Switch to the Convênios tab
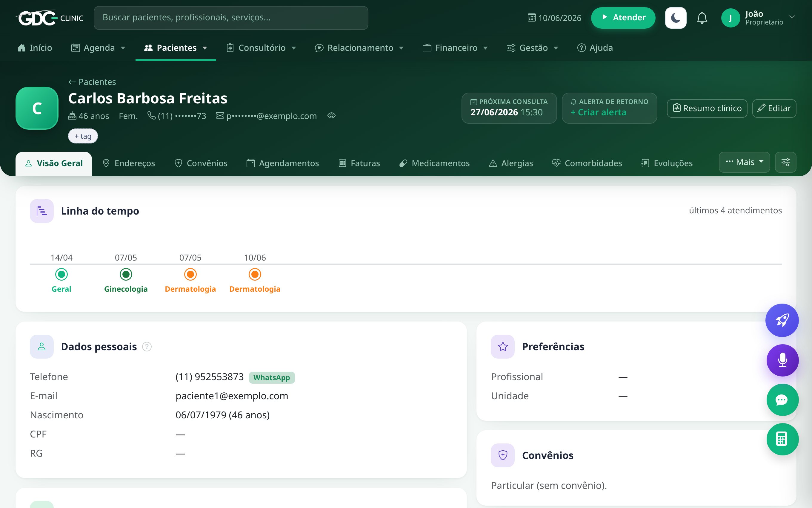This screenshot has width=812, height=508. (201, 163)
